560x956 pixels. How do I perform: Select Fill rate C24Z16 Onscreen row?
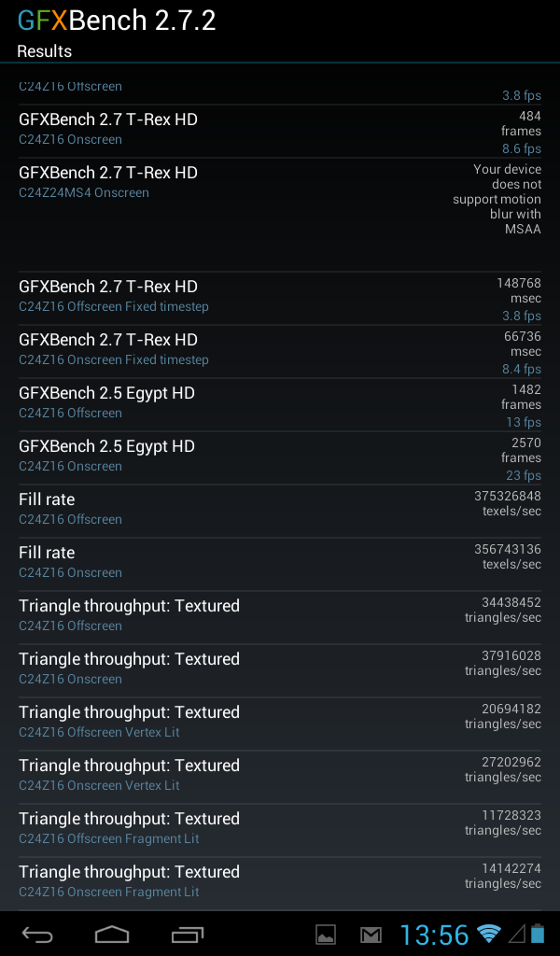[280, 564]
